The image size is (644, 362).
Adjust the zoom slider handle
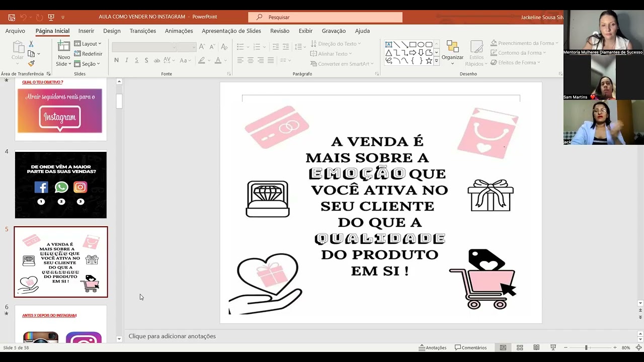[586, 347]
